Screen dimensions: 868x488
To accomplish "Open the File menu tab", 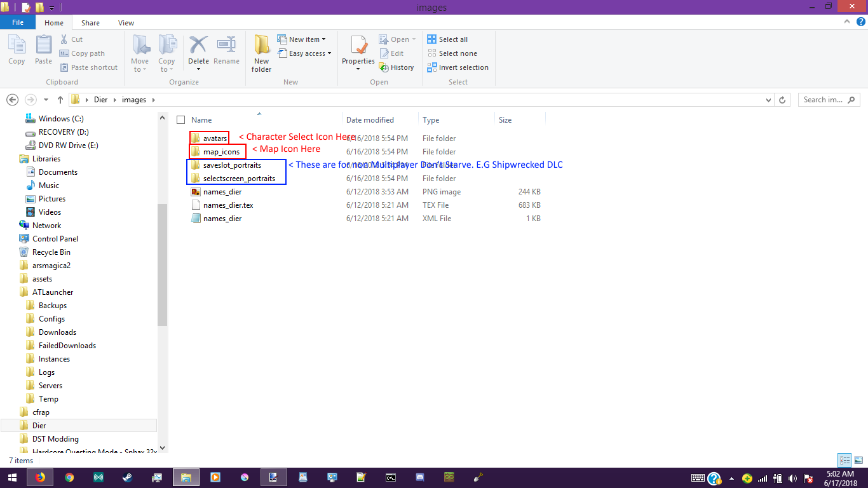I will pyautogui.click(x=18, y=22).
